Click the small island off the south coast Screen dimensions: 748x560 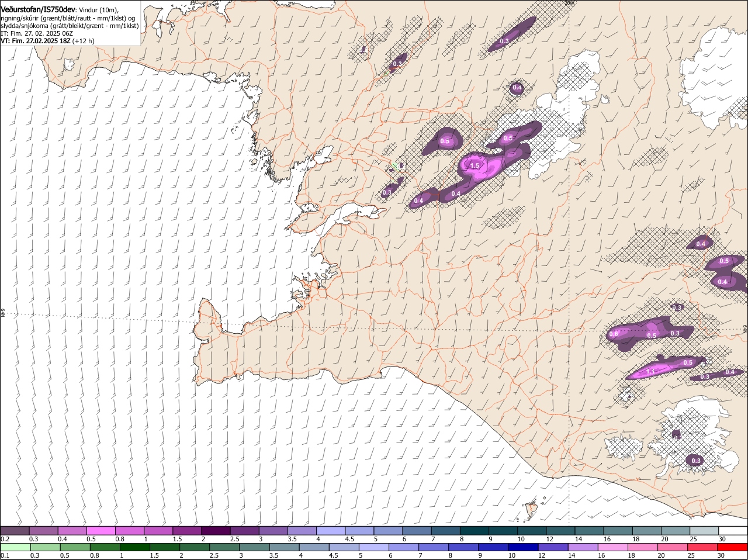(531, 510)
